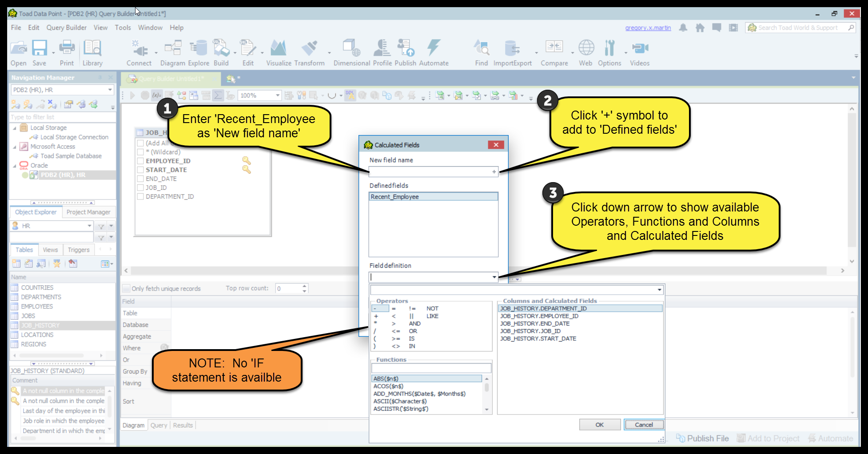Click the Publish File button
Image resolution: width=868 pixels, height=454 pixels.
pyautogui.click(x=702, y=438)
